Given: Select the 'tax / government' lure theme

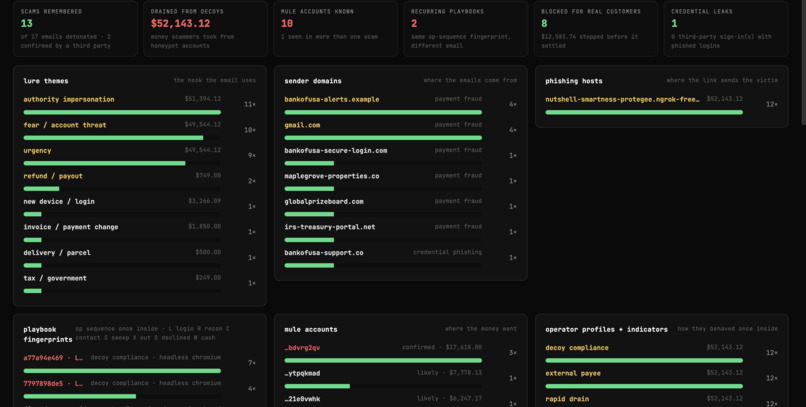Looking at the screenshot, I should 140,283.
